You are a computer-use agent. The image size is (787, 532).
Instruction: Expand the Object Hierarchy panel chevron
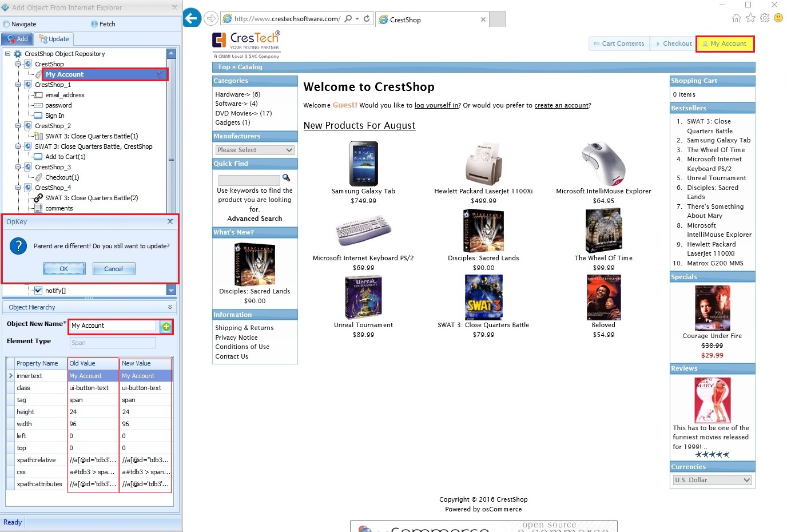coord(170,307)
